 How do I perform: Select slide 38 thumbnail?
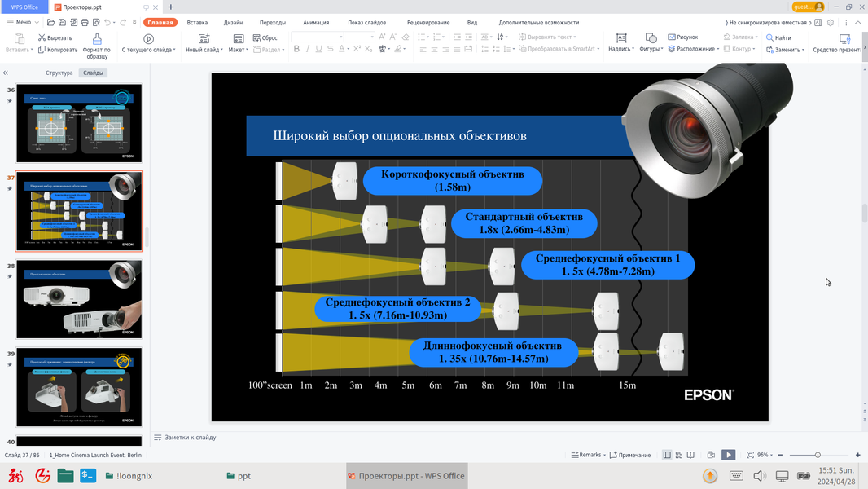click(79, 299)
